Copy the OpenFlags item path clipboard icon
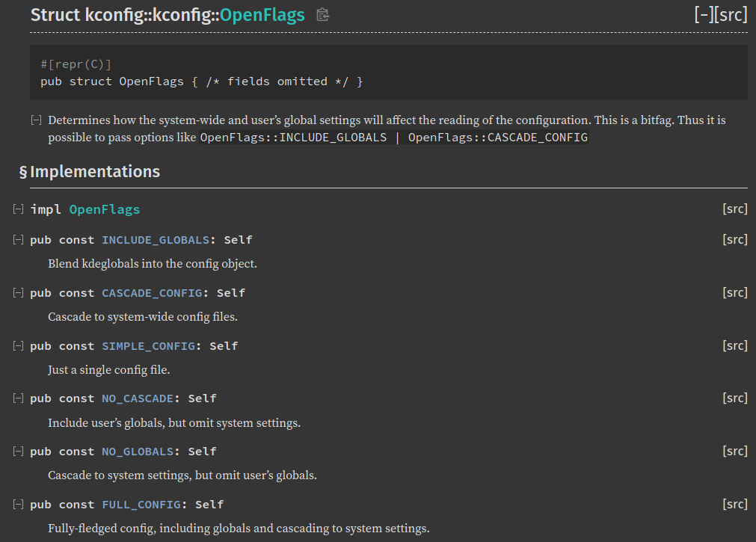Viewport: 756px width, 542px height. (322, 15)
